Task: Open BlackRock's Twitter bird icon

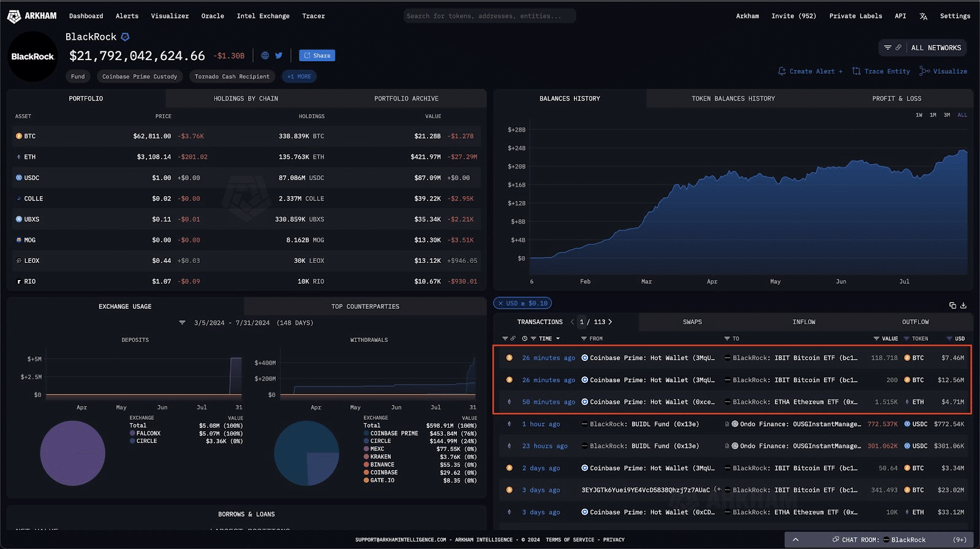Action: (279, 55)
